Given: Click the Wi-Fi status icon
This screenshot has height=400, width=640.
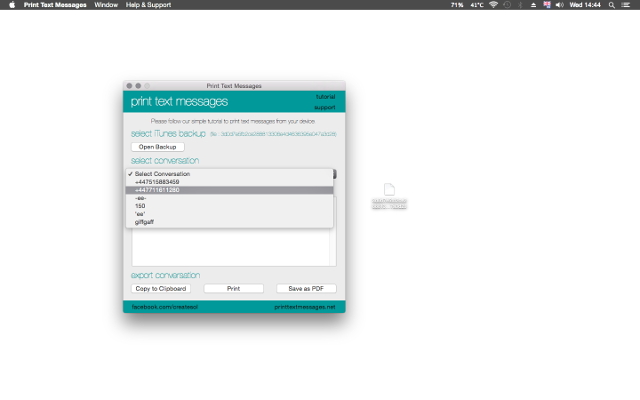Looking at the screenshot, I should (493, 5).
